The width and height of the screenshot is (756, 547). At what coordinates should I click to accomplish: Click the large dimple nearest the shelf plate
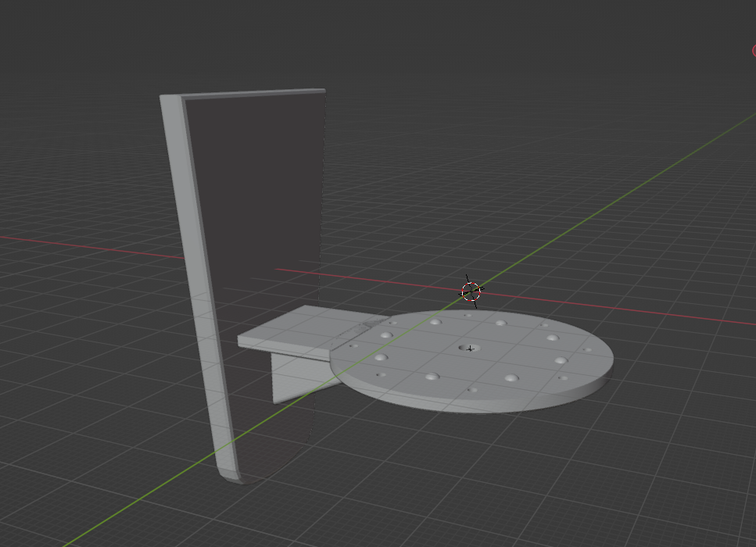click(x=381, y=358)
